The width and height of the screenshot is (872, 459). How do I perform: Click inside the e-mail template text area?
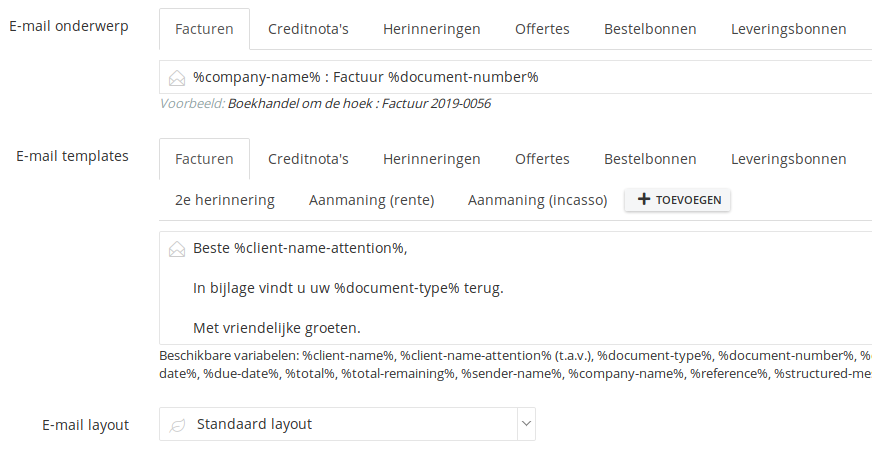tap(516, 288)
